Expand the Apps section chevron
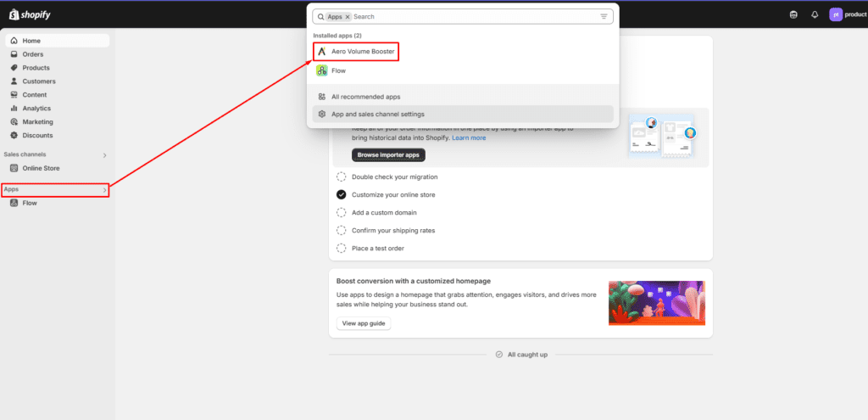The height and width of the screenshot is (420, 868). point(104,190)
